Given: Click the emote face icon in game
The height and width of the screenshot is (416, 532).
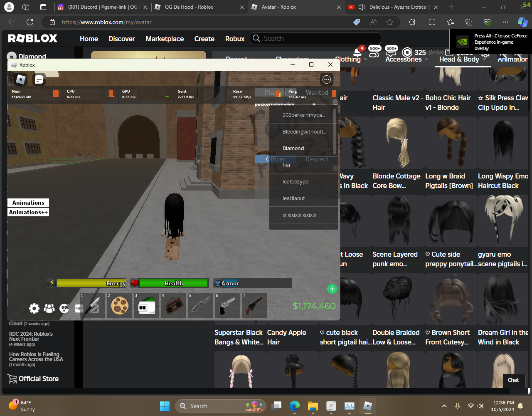Looking at the screenshot, I should 64,308.
